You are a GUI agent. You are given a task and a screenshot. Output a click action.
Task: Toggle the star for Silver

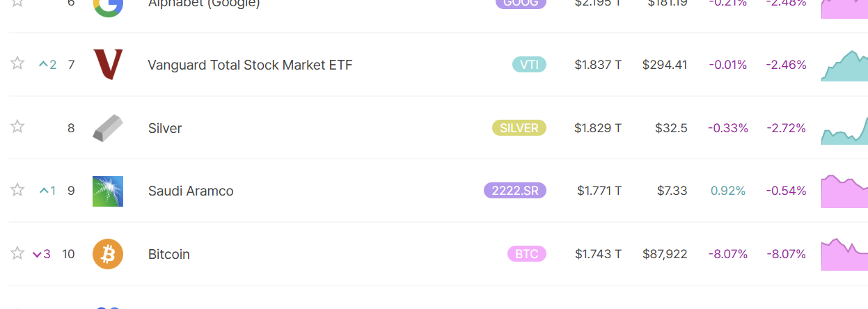(x=17, y=127)
